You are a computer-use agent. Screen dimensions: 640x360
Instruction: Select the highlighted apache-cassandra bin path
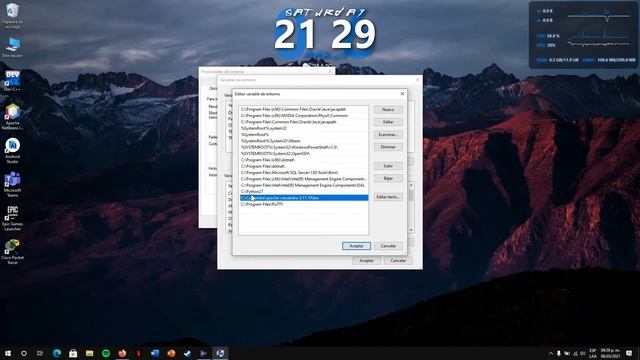pyautogui.click(x=304, y=198)
